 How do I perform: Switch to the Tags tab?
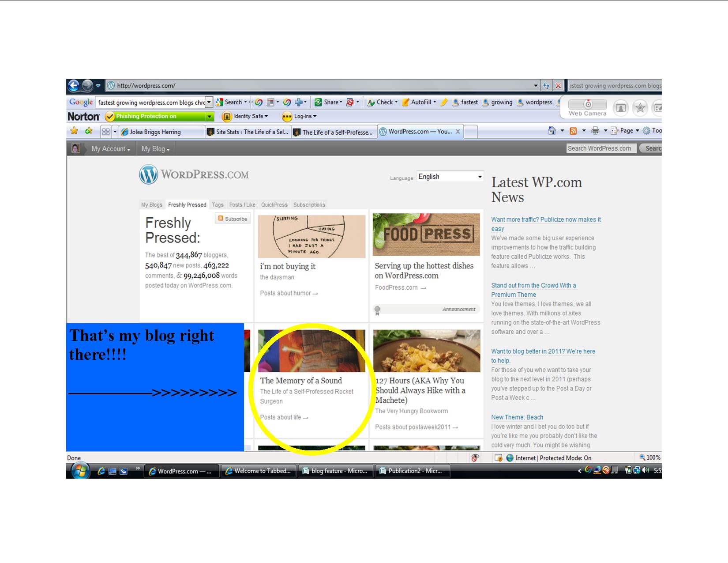click(218, 205)
